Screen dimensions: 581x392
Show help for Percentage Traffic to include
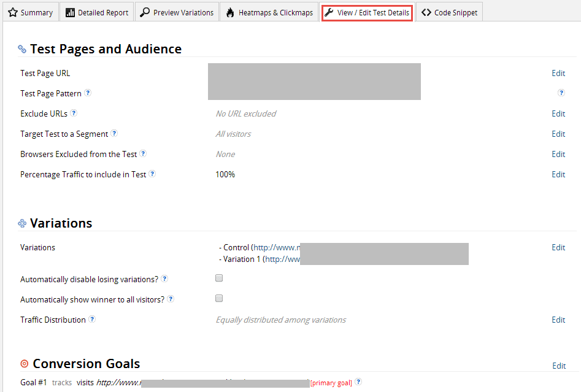tap(152, 174)
